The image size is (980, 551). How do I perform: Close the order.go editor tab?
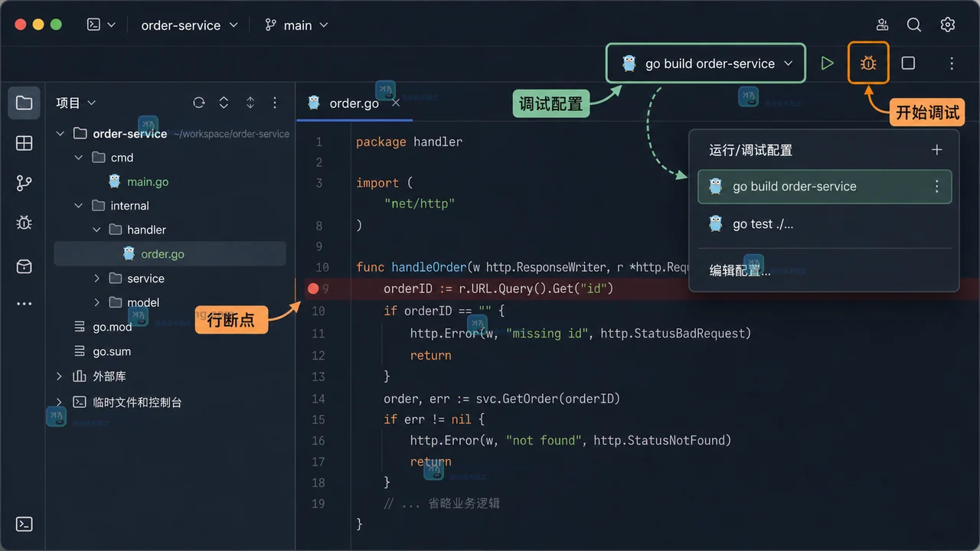pos(396,103)
